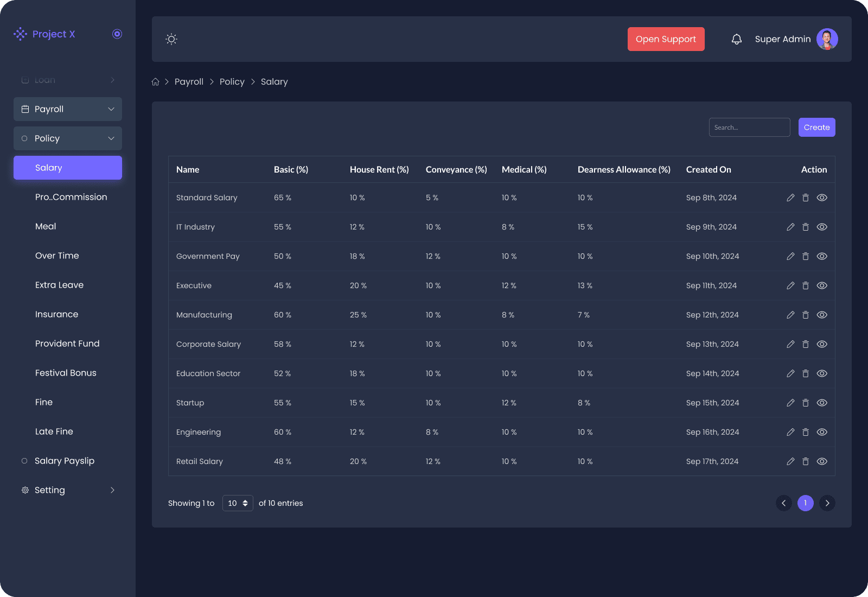
Task: Delete the IT Industry policy
Action: [x=806, y=227]
